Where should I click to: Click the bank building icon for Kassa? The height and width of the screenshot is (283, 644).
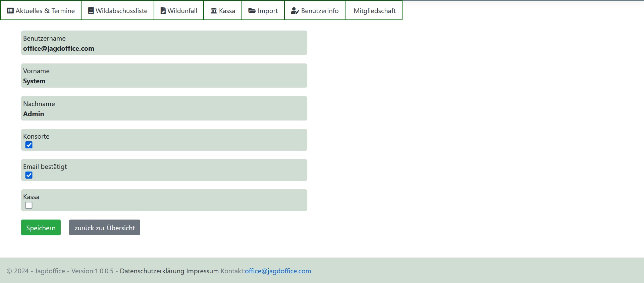(214, 11)
